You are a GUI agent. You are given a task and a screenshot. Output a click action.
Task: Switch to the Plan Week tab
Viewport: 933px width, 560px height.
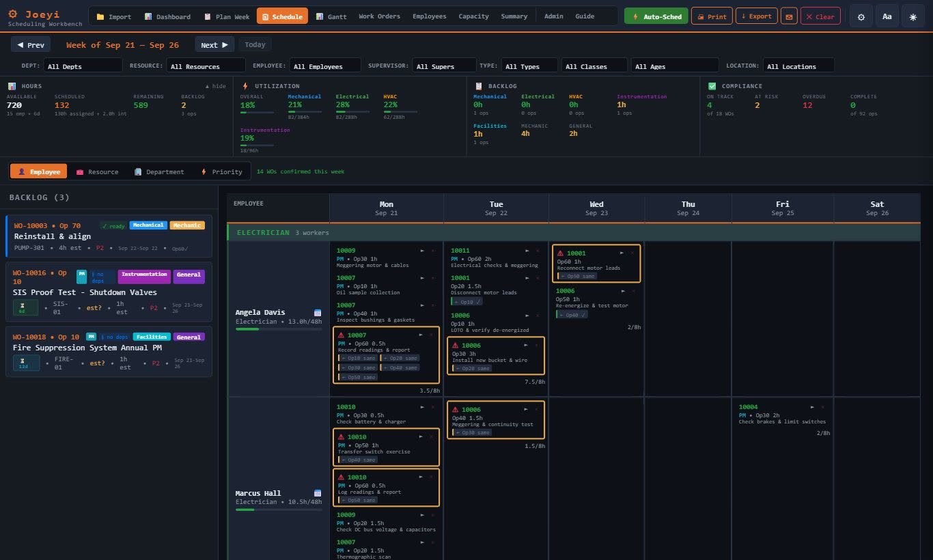(x=227, y=16)
